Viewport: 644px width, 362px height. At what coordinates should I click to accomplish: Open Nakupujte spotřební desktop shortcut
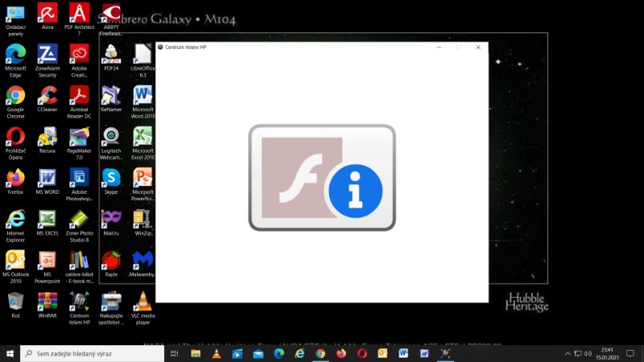click(111, 308)
